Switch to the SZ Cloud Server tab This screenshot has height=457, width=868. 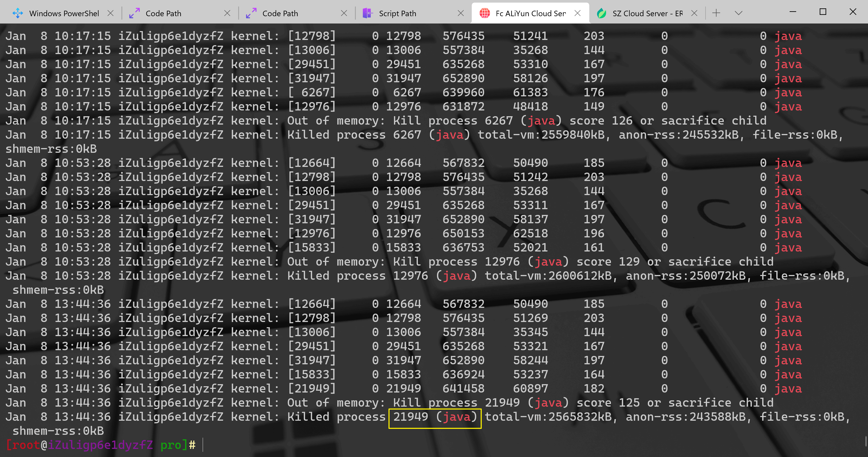[x=647, y=14]
